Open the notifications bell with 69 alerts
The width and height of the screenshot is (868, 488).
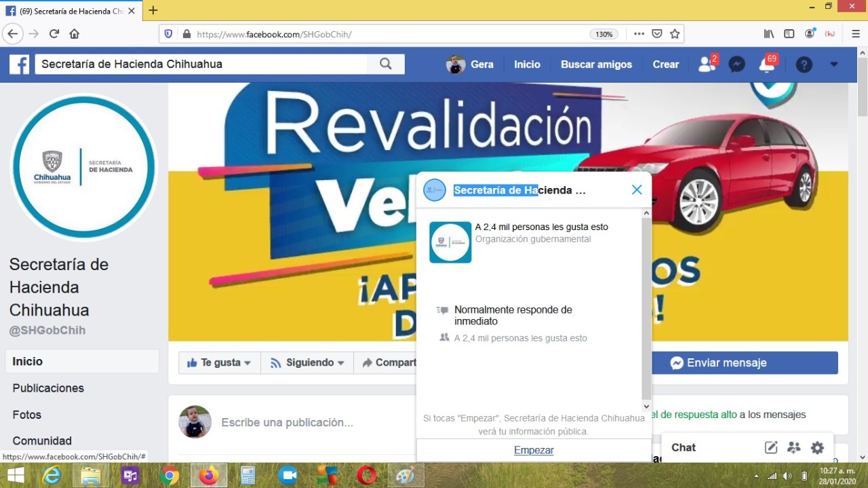767,64
